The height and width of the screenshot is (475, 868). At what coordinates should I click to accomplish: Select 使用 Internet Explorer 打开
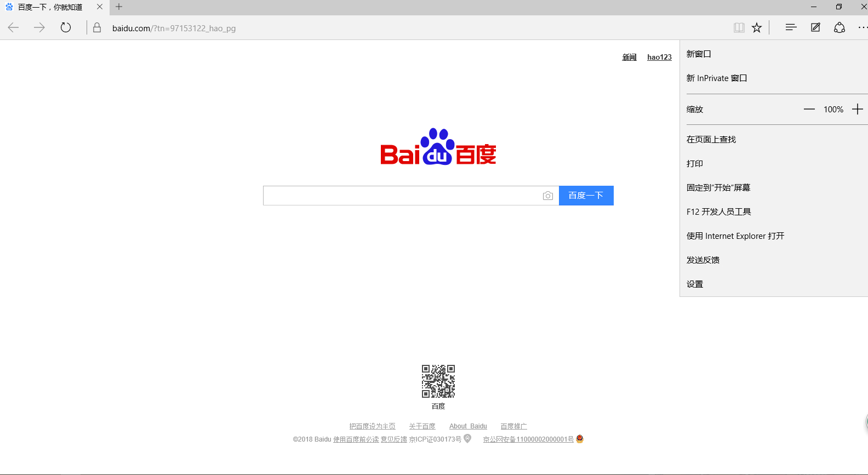click(774, 236)
